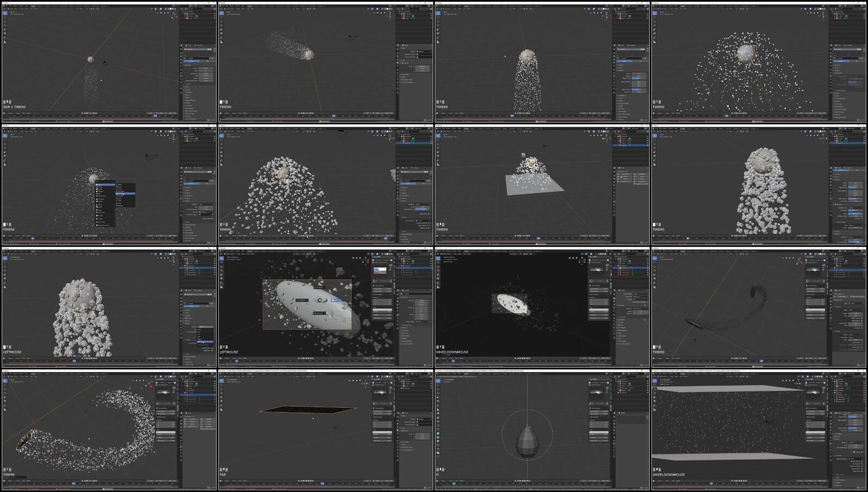Click the sky HDRI thumbnail beside the ellipsoid camera view
This screenshot has width=868, height=492.
point(380,270)
